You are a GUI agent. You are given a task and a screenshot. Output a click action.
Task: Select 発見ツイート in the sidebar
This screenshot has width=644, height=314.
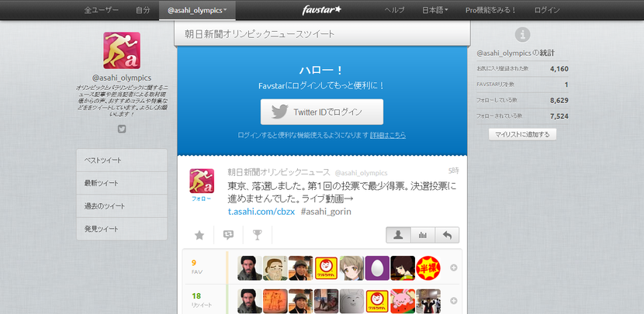[x=122, y=229]
